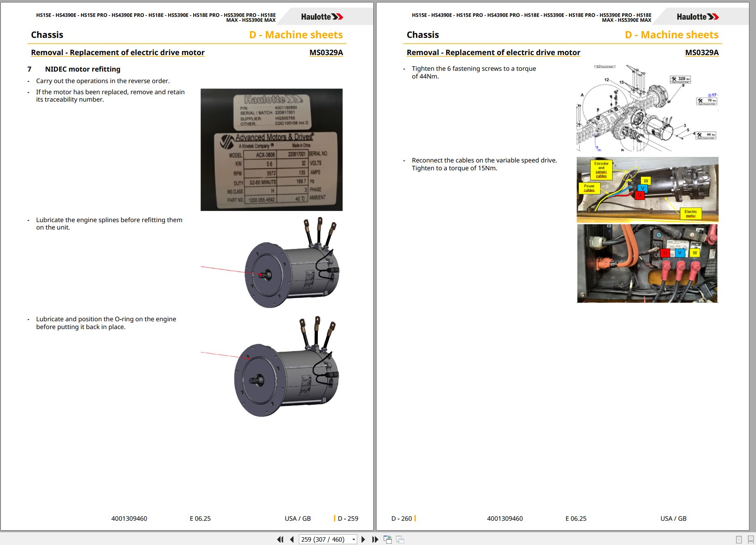
Task: Click the Haulotte logo on left page
Action: pyautogui.click(x=322, y=17)
